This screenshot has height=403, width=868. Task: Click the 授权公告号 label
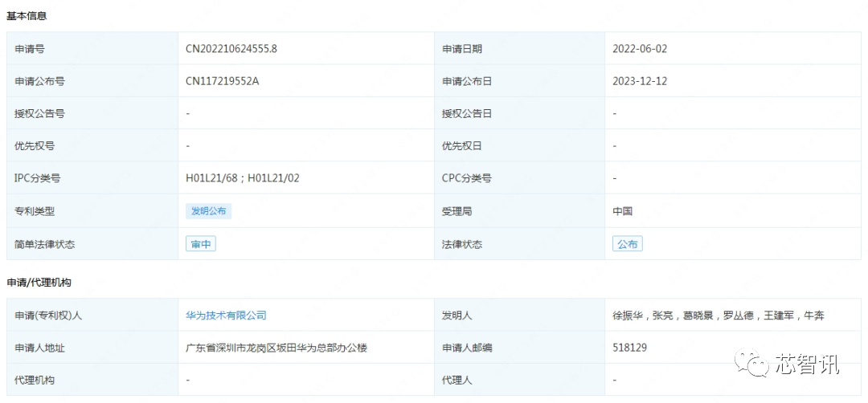40,113
